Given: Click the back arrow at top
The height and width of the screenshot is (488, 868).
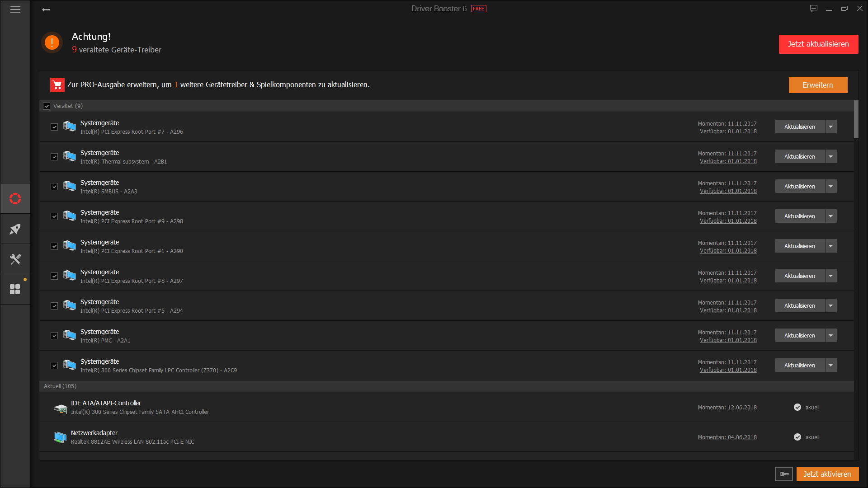Looking at the screenshot, I should (x=46, y=9).
